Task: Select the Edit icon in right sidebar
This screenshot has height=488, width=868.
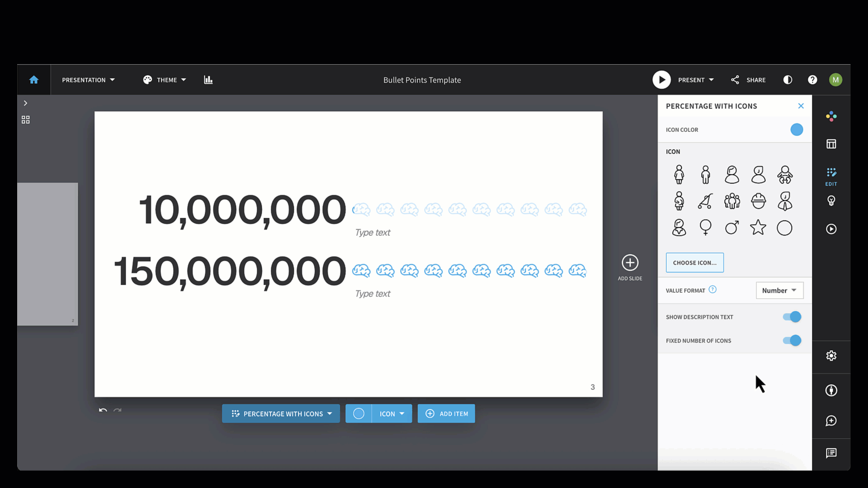Action: (x=831, y=177)
